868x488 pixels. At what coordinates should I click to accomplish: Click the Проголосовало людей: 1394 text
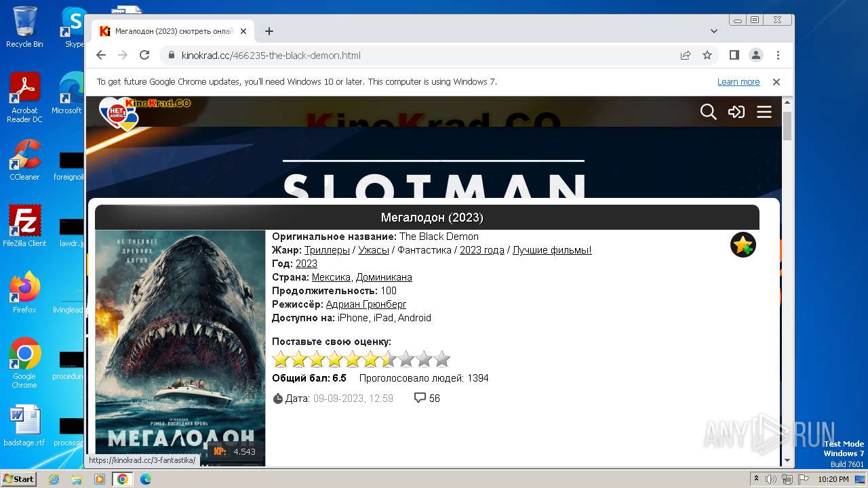pos(424,378)
